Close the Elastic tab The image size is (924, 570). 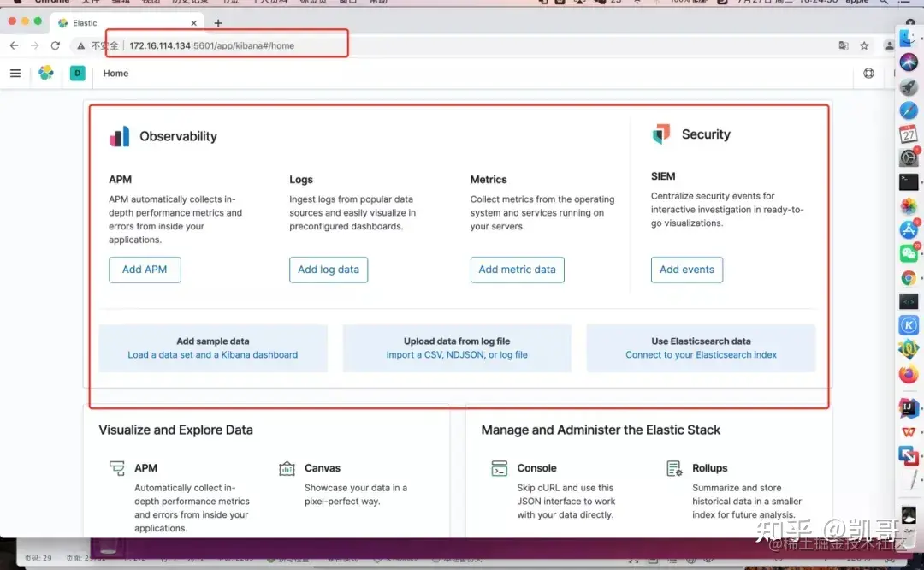194,23
